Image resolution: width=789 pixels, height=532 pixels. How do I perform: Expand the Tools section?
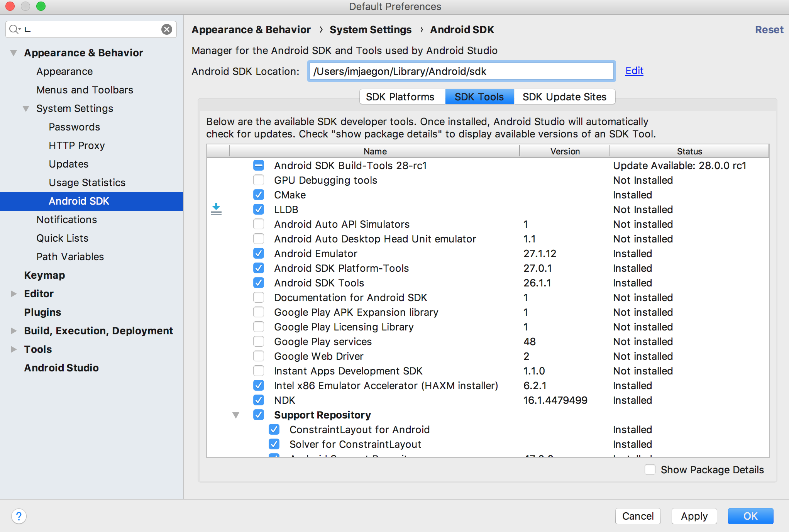14,349
